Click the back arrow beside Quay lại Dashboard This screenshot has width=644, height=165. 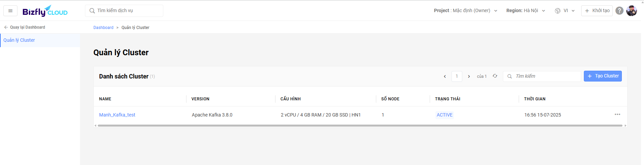coord(6,27)
